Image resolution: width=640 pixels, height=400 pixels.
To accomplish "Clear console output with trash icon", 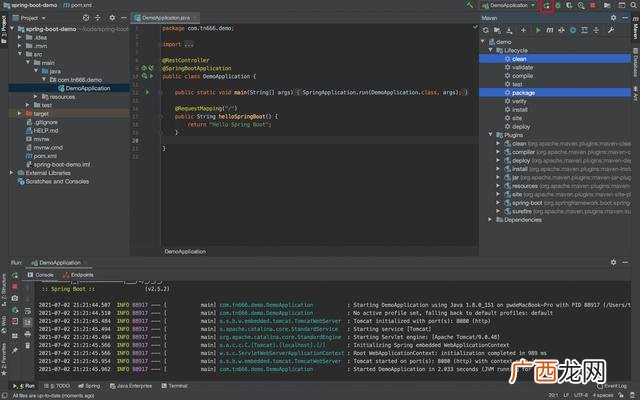I will 27,346.
